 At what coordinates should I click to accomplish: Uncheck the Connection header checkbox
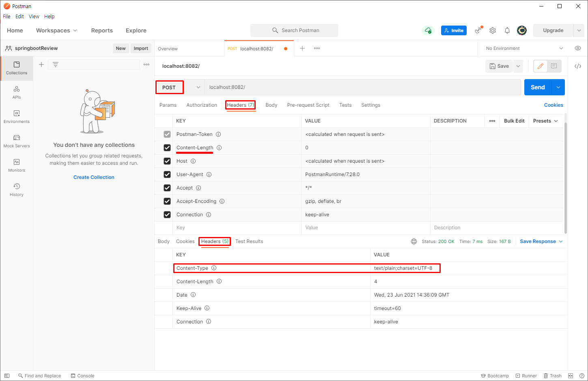(167, 215)
